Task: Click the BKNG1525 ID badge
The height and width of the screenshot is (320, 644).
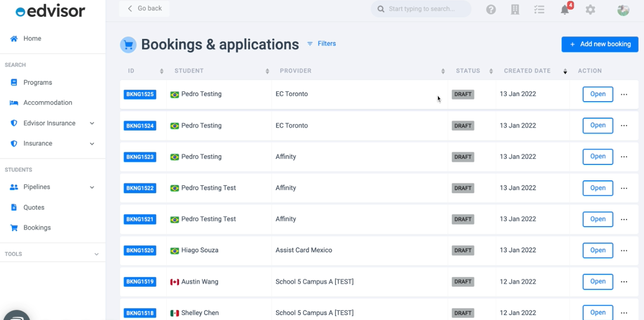Action: [x=140, y=94]
